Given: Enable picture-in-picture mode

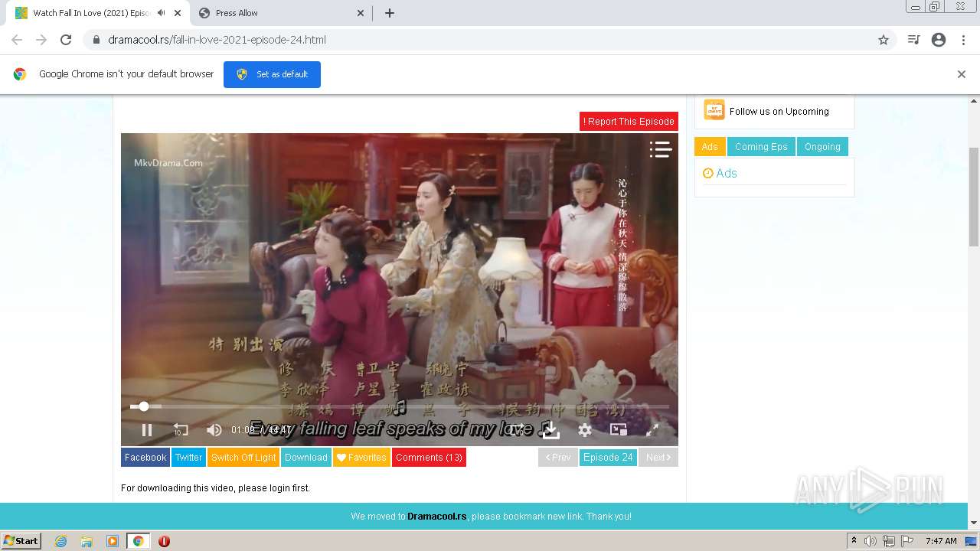Looking at the screenshot, I should [619, 430].
